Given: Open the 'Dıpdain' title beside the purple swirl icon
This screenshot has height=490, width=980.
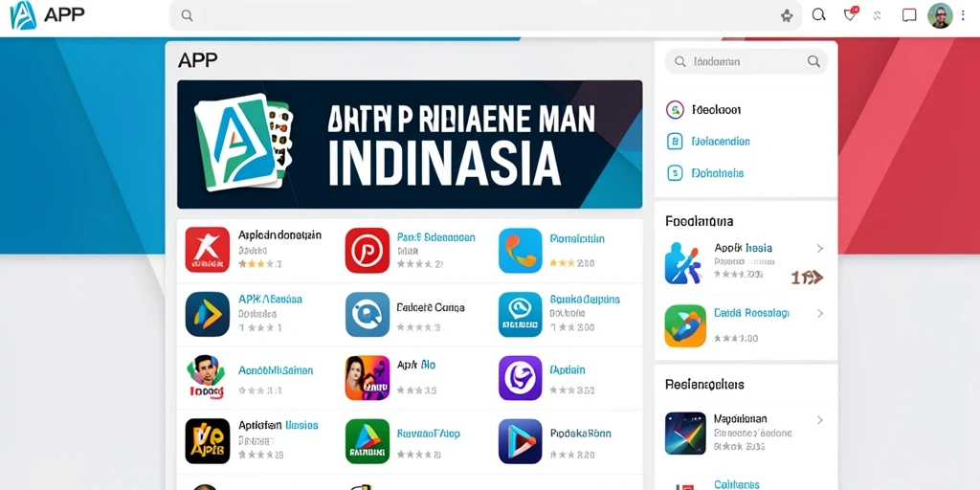Looking at the screenshot, I should 568,369.
